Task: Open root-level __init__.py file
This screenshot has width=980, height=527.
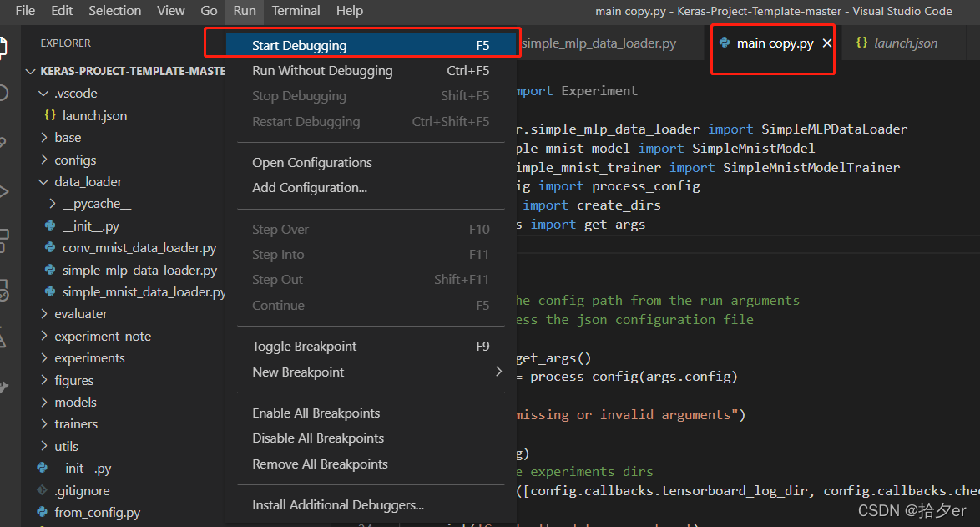Action: (x=83, y=469)
